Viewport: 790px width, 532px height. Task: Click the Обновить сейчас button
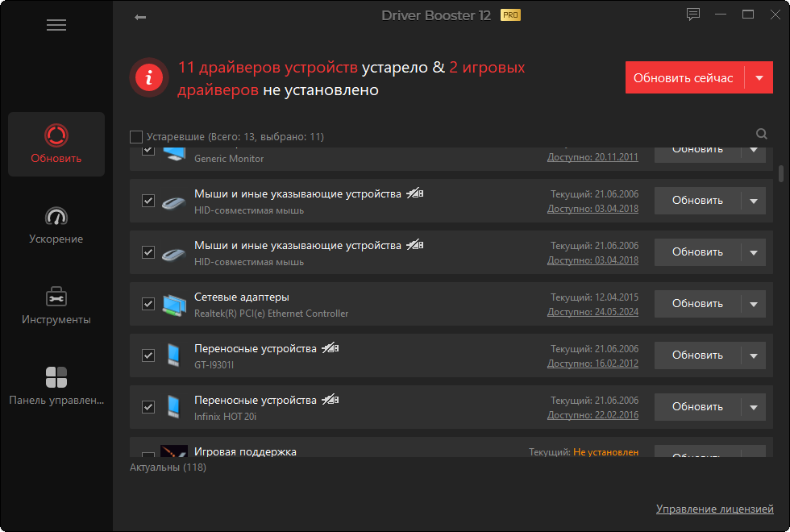684,78
